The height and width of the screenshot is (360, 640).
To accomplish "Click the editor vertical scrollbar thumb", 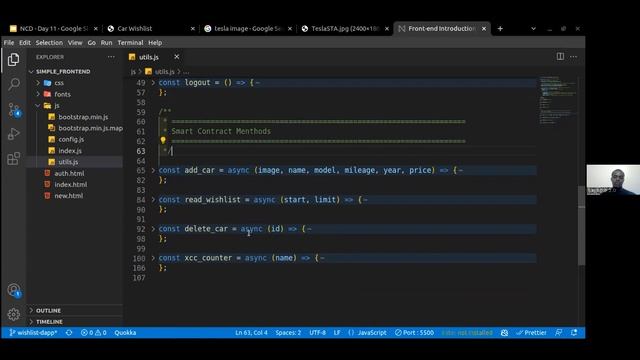I will coord(581,225).
